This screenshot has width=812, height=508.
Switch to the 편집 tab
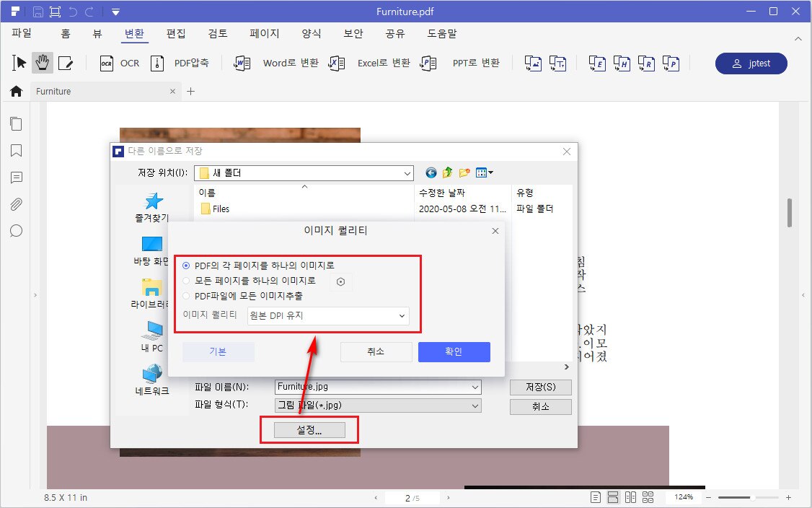pyautogui.click(x=176, y=34)
